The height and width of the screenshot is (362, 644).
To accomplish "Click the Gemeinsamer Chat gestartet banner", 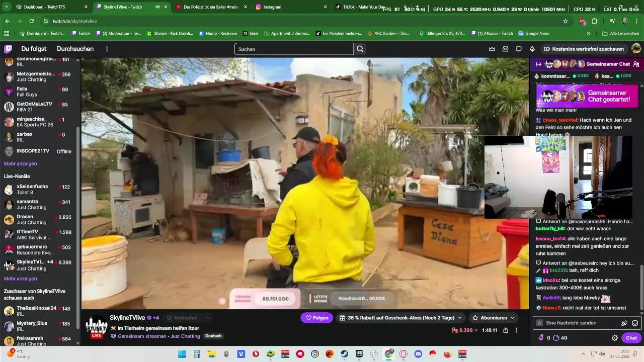I will 587,96.
